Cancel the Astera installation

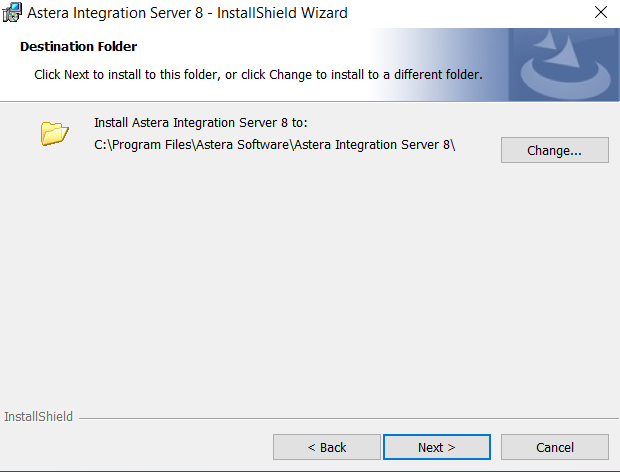554,447
